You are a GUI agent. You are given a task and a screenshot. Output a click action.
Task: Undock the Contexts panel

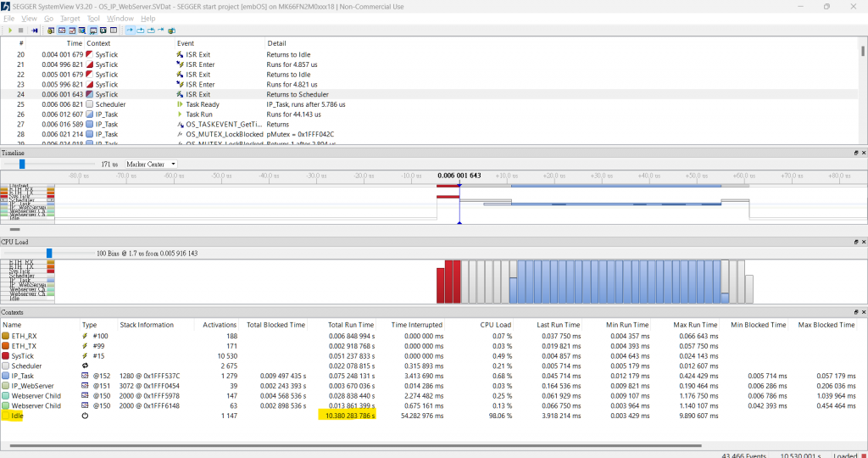[x=856, y=312]
